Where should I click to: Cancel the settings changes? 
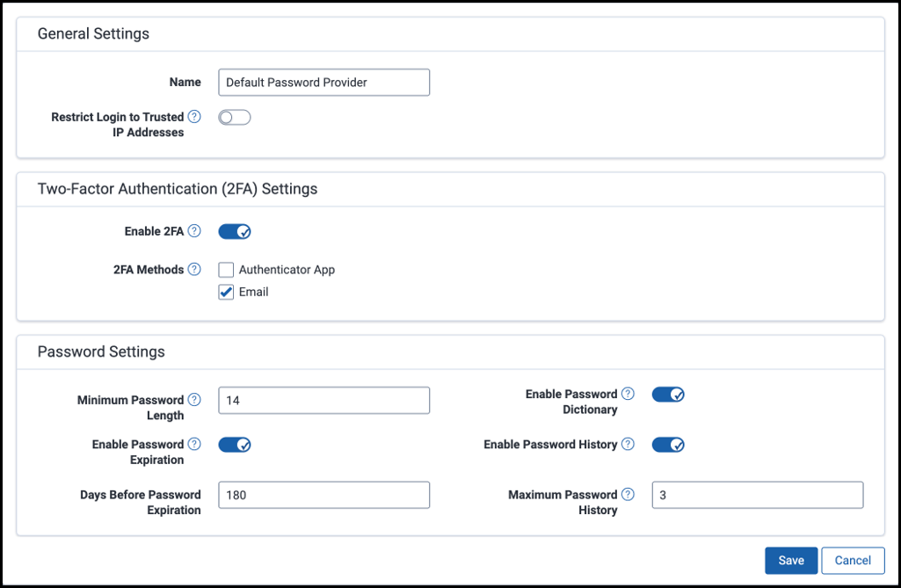(x=853, y=561)
